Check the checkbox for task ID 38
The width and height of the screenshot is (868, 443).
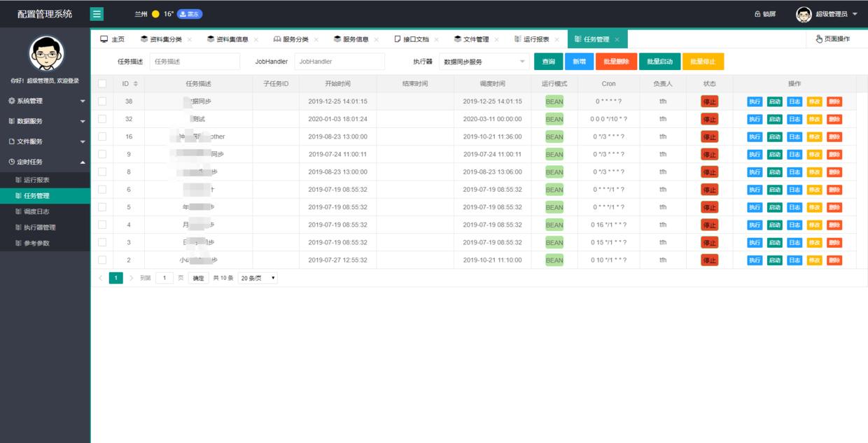click(x=101, y=102)
